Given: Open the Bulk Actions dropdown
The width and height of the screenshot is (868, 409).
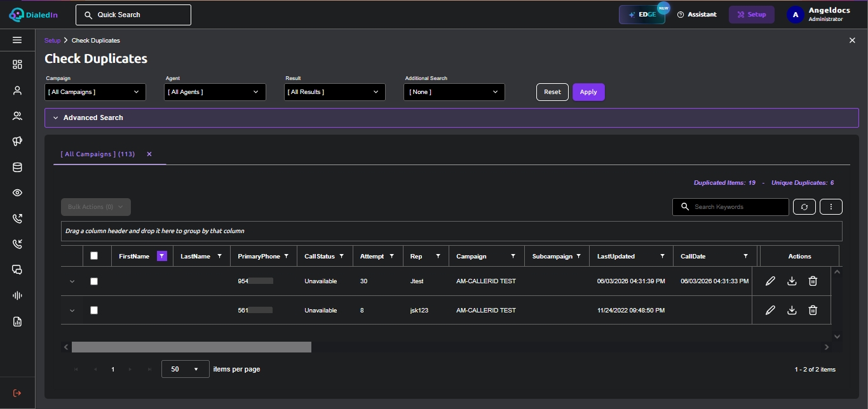Looking at the screenshot, I should 96,207.
